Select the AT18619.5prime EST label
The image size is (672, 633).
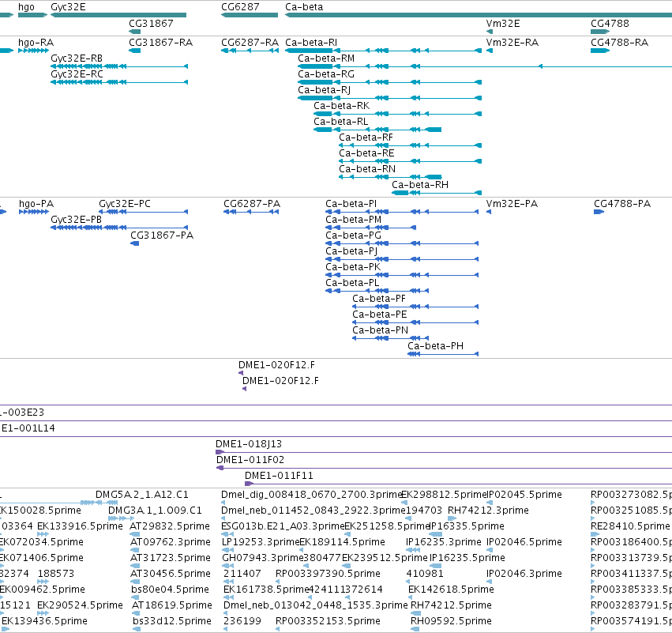coord(172,605)
